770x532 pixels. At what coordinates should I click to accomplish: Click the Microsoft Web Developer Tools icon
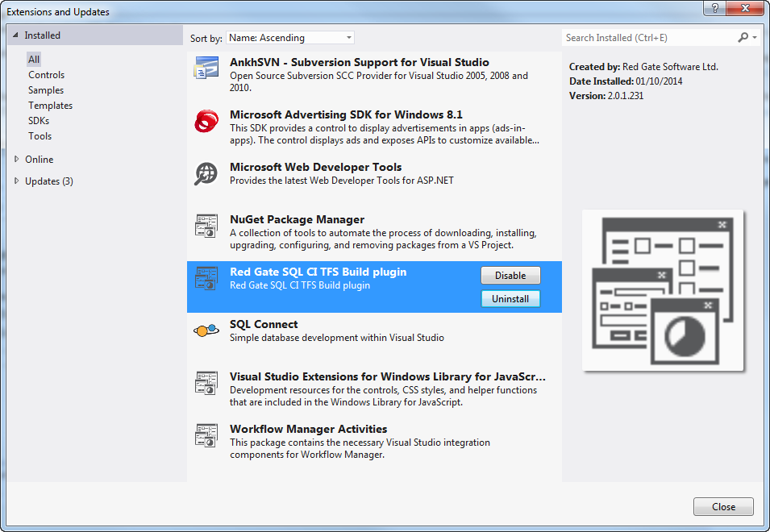coord(206,173)
